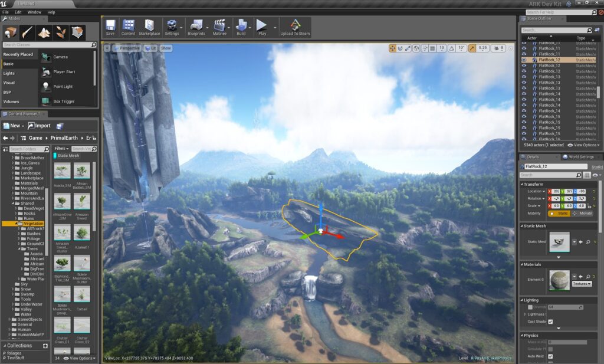
Task: Switch to the World Settings tab
Action: click(578, 157)
